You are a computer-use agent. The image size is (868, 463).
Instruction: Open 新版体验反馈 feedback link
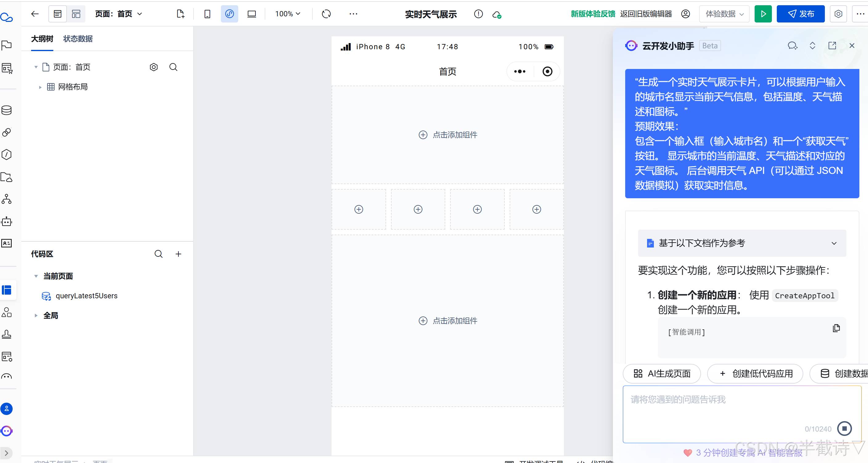tap(593, 14)
